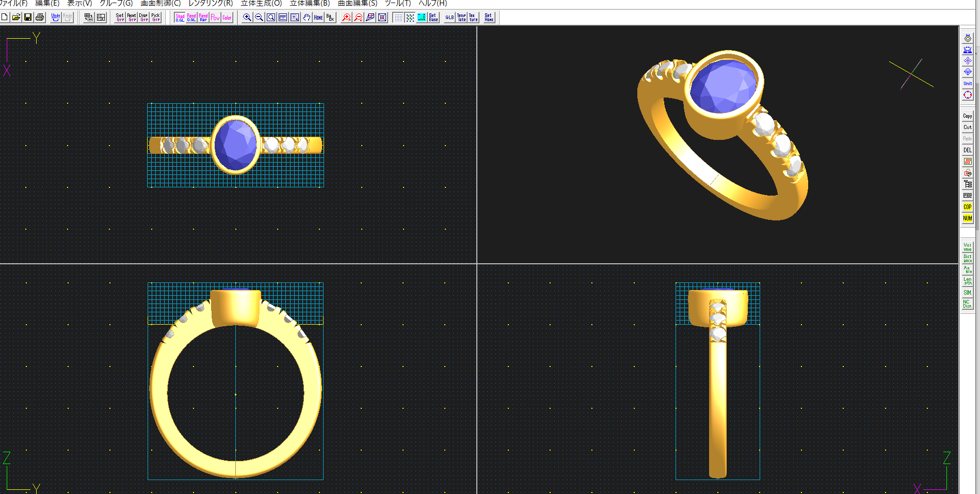The image size is (980, 494).
Task: Click the Angle measurement button
Action: pos(968,270)
